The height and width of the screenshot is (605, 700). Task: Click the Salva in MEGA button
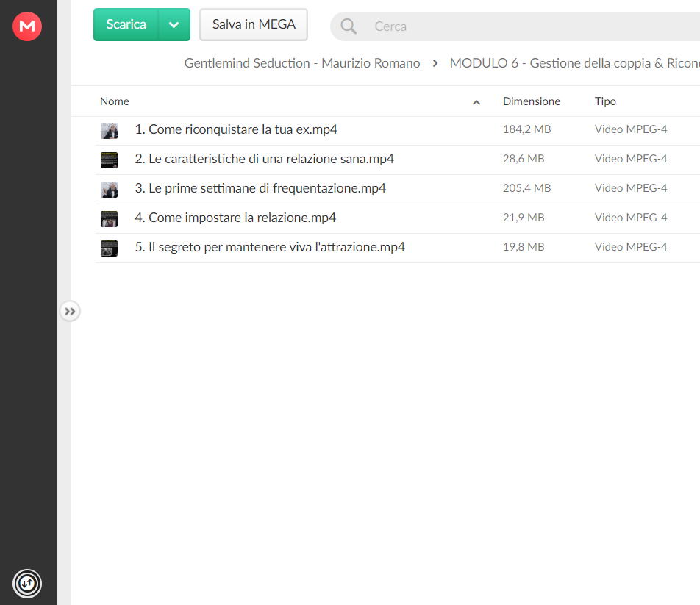[254, 24]
